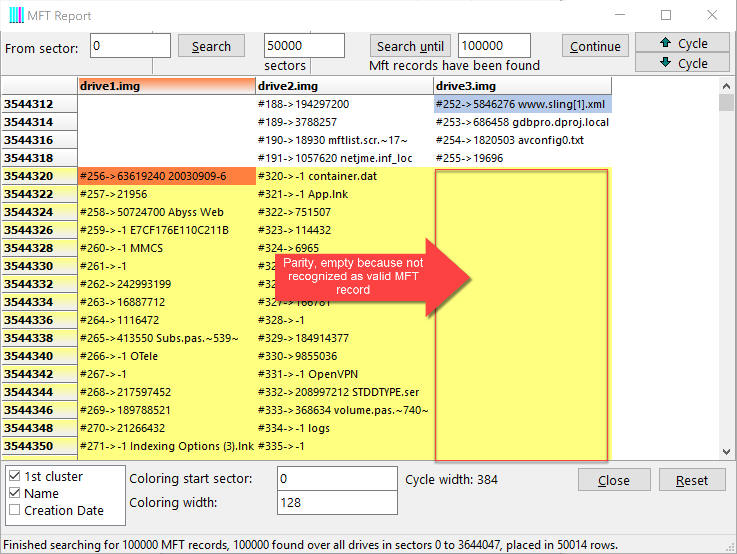The height and width of the screenshot is (554, 737).
Task: Uncheck the 1st cluster checkbox
Action: 14,477
